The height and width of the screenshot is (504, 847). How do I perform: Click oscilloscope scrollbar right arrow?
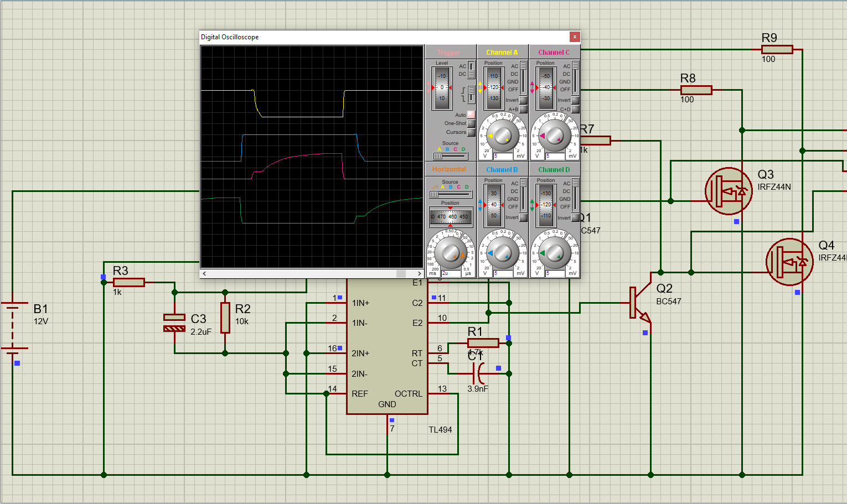click(x=419, y=273)
